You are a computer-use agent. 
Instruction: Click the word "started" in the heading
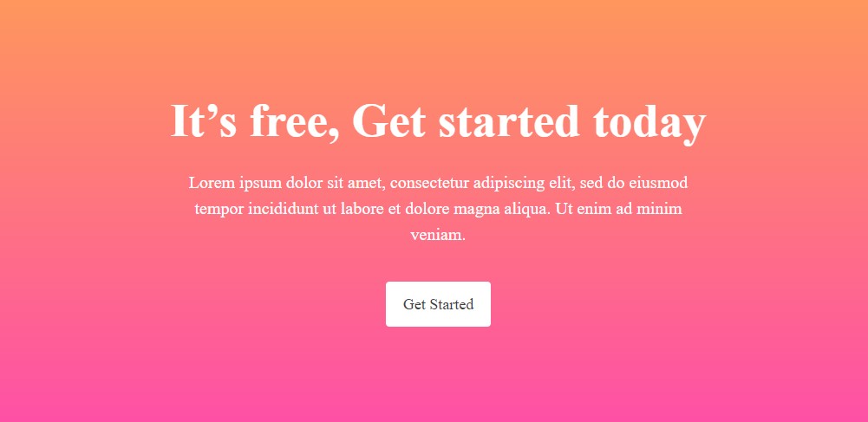tap(509, 120)
